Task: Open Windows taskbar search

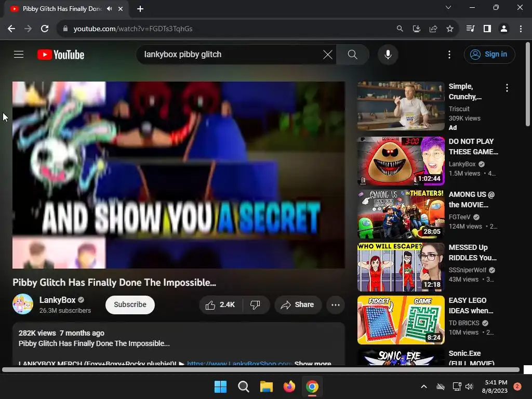Action: point(243,387)
